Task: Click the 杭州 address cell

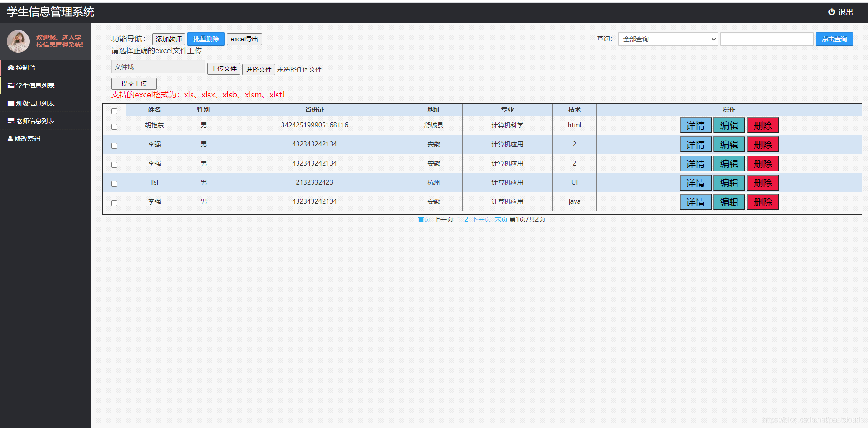Action: [x=434, y=182]
